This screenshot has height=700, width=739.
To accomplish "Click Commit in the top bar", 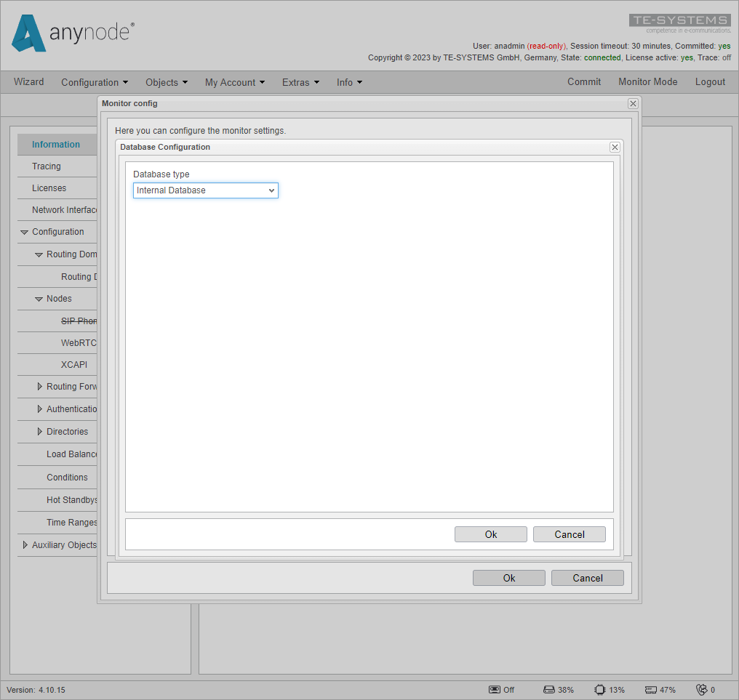I will (584, 82).
